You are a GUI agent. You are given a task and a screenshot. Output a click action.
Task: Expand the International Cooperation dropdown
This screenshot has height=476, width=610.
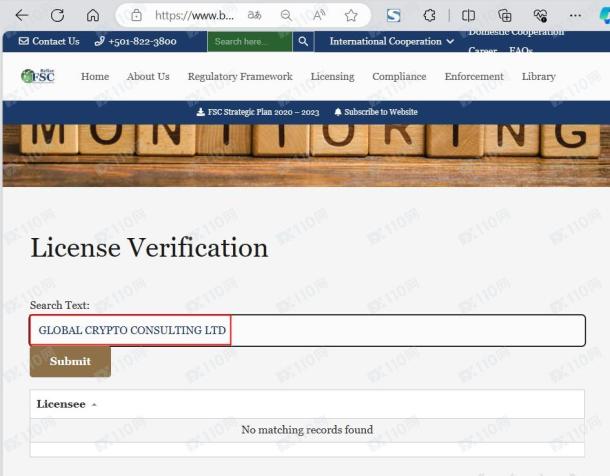[392, 41]
